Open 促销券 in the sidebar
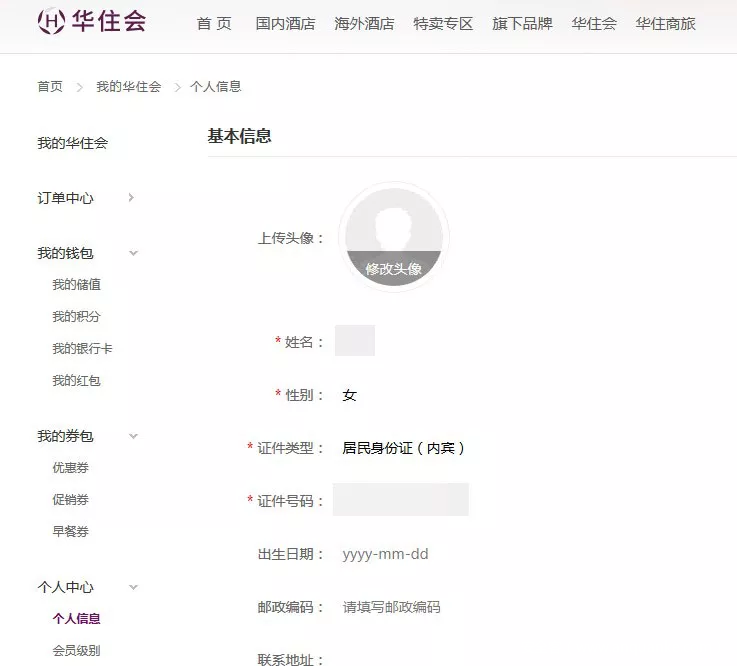The width and height of the screenshot is (737, 666). [x=71, y=500]
